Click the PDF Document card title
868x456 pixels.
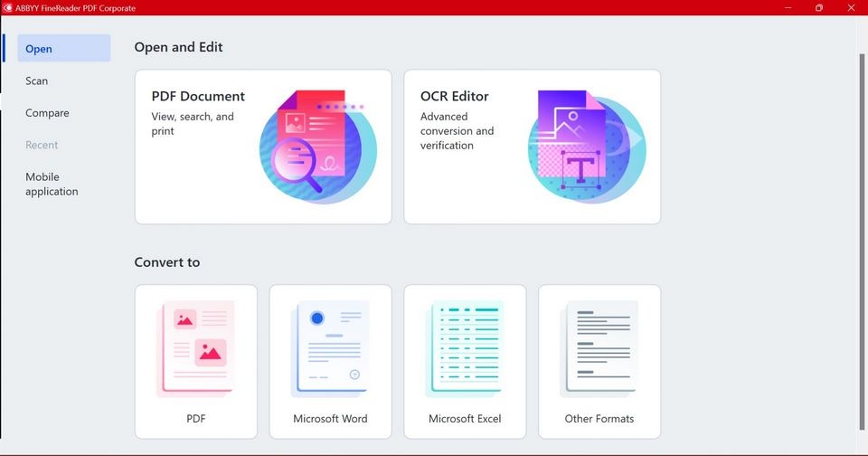tap(198, 97)
